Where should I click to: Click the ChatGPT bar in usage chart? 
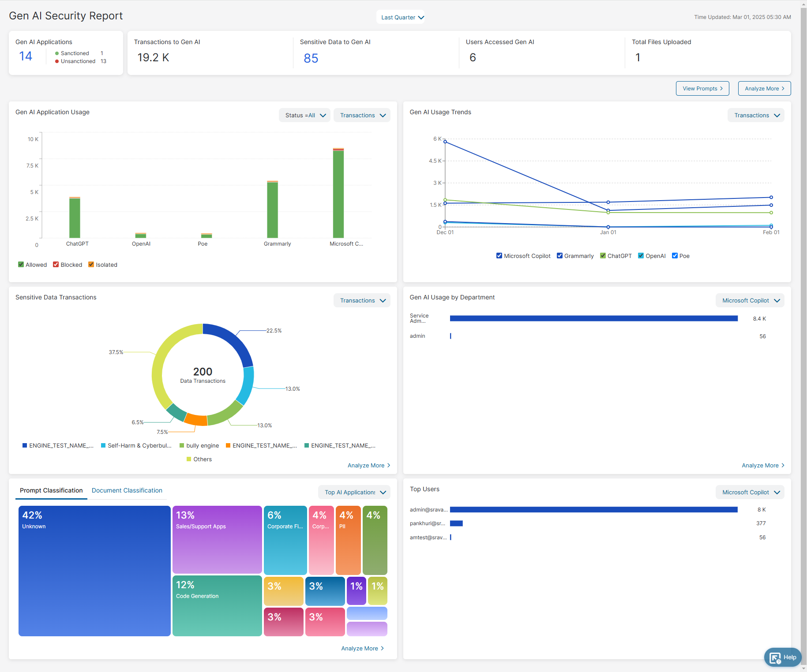[x=75, y=218]
